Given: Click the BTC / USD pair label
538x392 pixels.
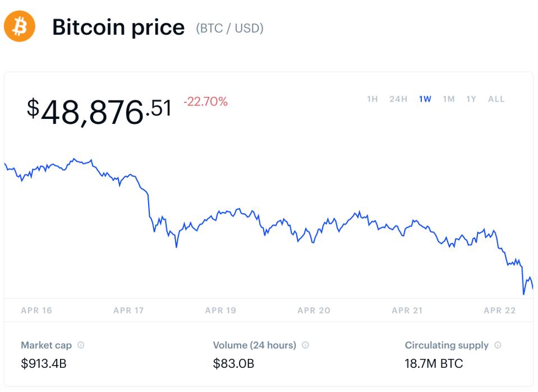Looking at the screenshot, I should pyautogui.click(x=229, y=28).
